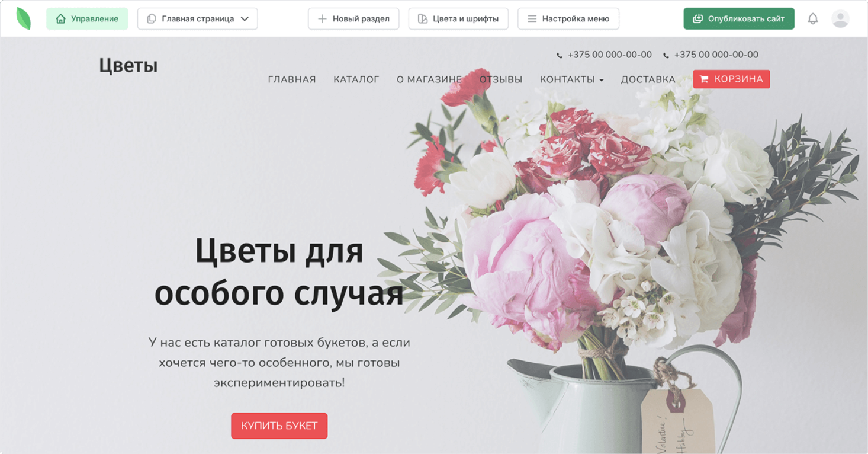Image resolution: width=868 pixels, height=454 pixels.
Task: Open the Отзывы menu item
Action: 501,79
